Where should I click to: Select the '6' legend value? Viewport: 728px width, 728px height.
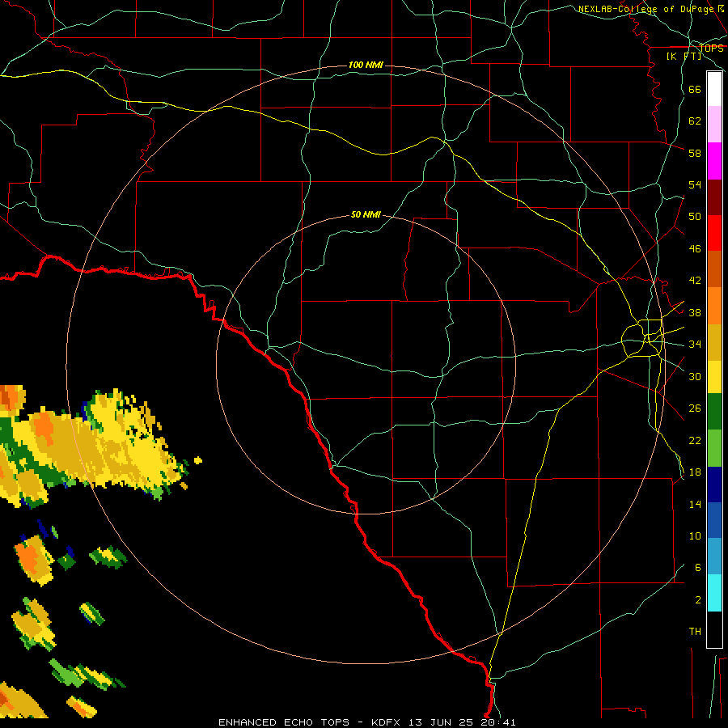tap(697, 567)
